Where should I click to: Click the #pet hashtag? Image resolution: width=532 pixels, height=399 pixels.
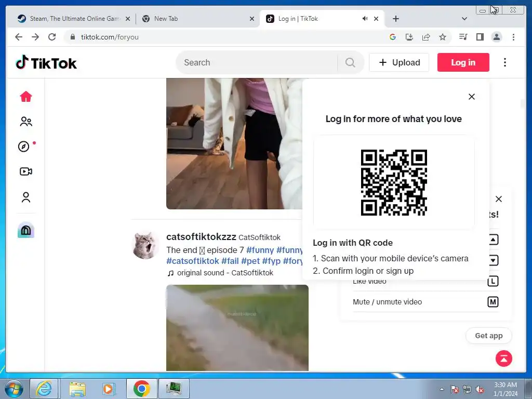click(x=250, y=261)
